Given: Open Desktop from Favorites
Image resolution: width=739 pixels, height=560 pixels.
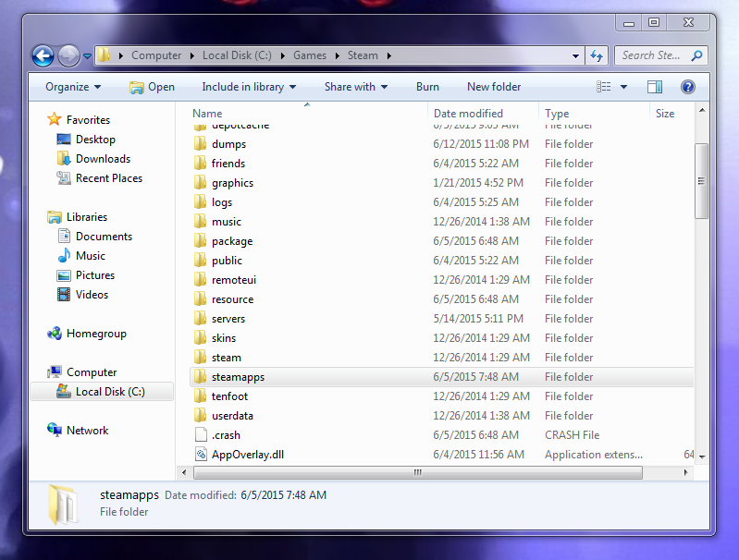Looking at the screenshot, I should tap(95, 140).
